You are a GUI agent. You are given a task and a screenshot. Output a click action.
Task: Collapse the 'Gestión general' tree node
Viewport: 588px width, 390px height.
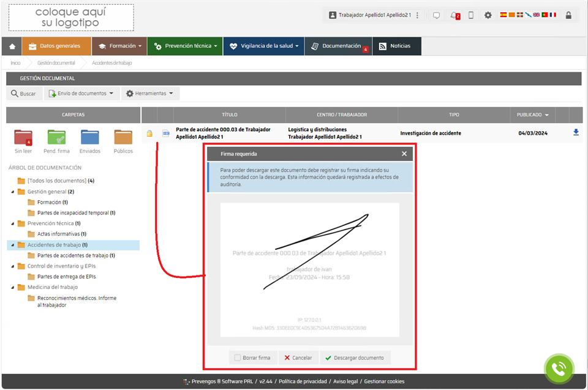(x=13, y=192)
